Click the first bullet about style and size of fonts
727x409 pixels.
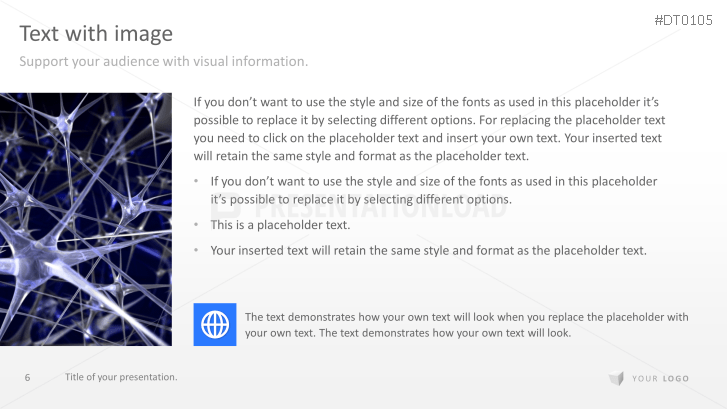433,190
